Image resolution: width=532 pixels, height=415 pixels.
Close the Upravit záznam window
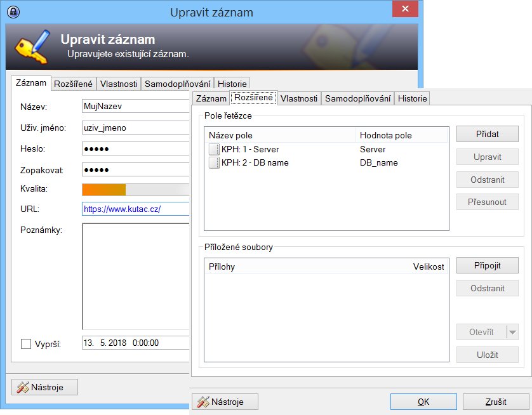point(405,9)
